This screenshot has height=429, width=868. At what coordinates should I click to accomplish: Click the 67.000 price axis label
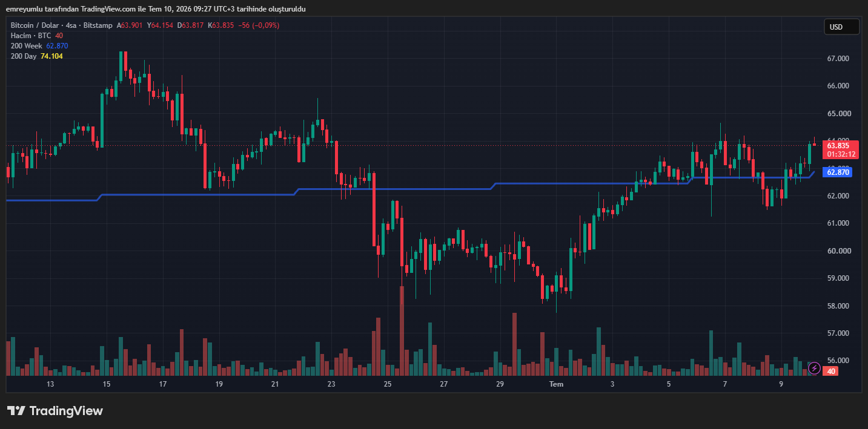tap(839, 59)
